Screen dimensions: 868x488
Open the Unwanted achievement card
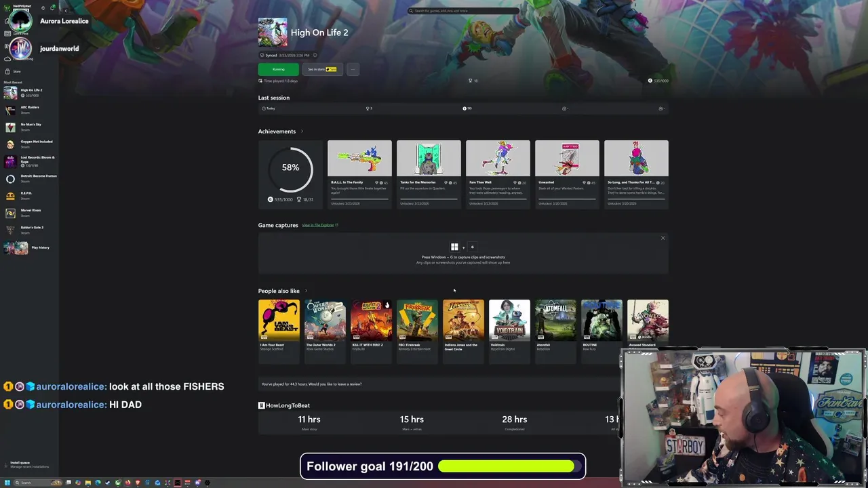pyautogui.click(x=567, y=174)
